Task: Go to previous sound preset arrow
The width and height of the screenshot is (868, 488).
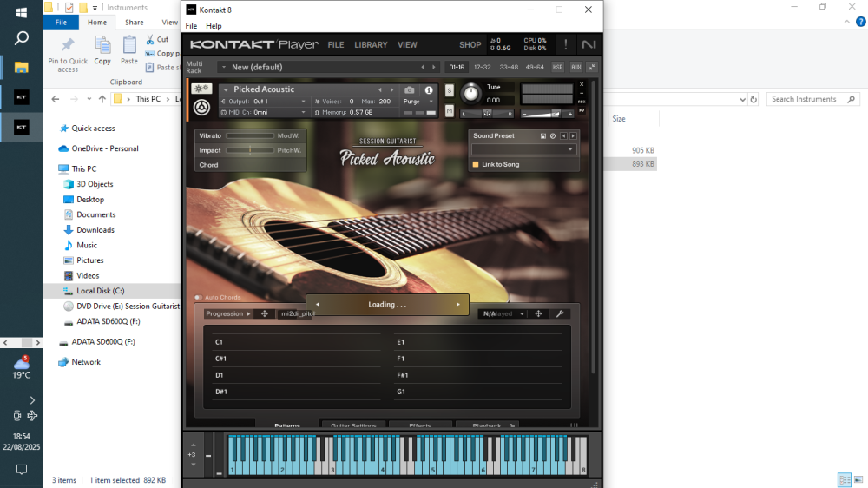Action: [x=563, y=135]
